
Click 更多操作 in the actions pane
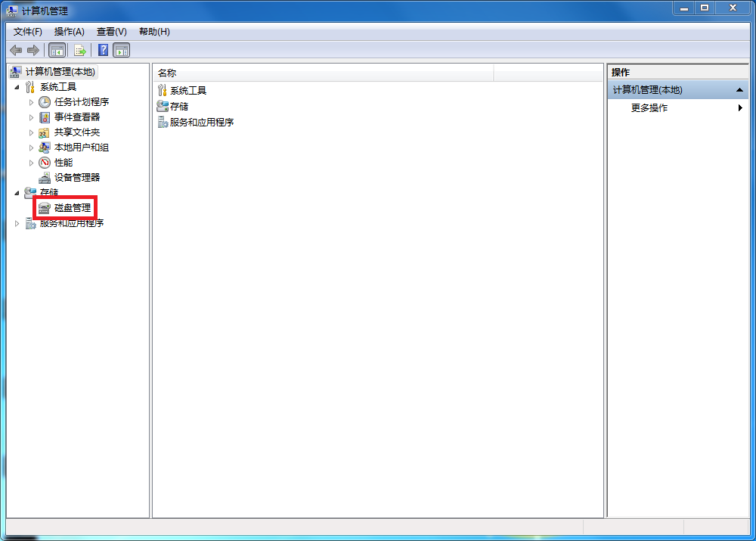pos(649,108)
